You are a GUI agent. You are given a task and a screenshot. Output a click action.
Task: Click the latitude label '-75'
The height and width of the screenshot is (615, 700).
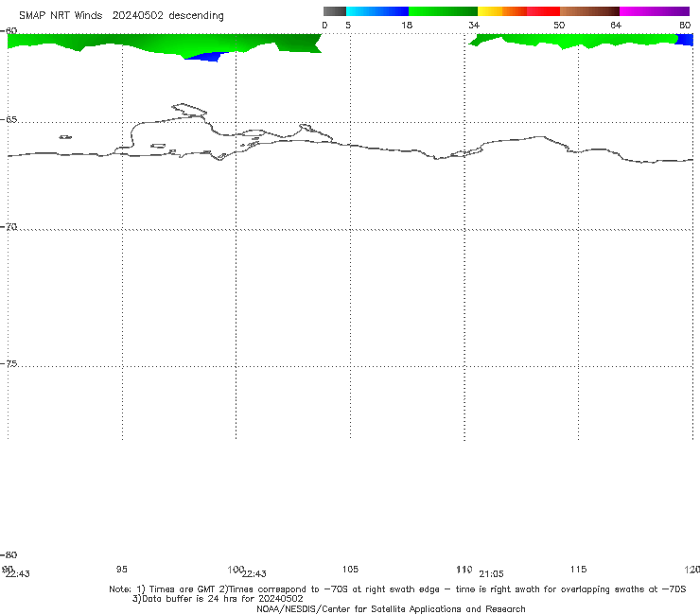(x=9, y=363)
